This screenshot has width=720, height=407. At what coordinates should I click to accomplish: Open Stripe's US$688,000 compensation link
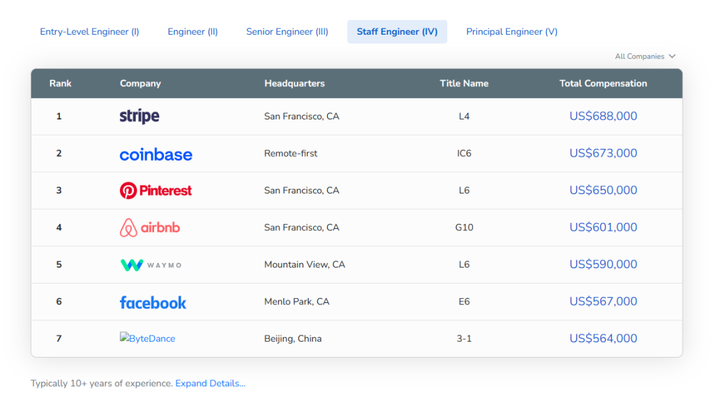(x=603, y=116)
